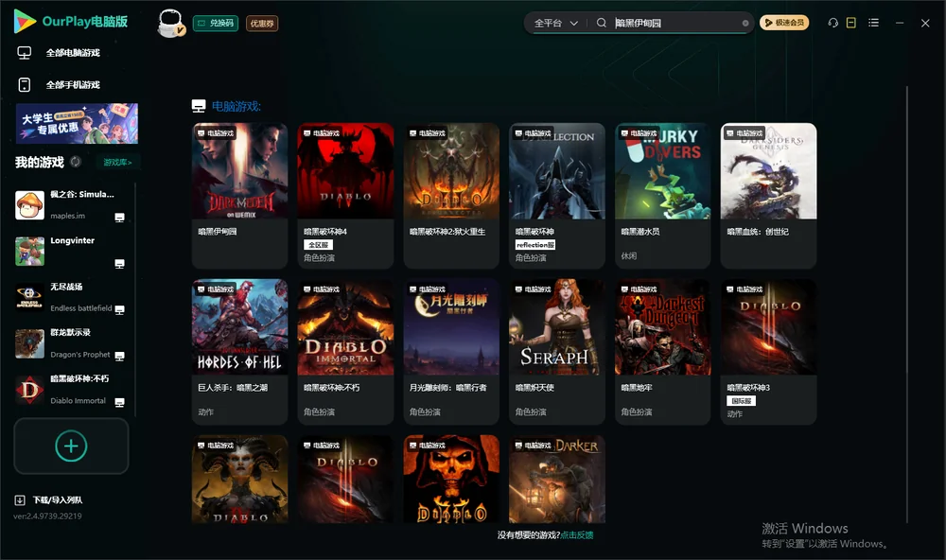Select 群龙默示录 in my games list
The width and height of the screenshot is (946, 560).
coord(73,343)
